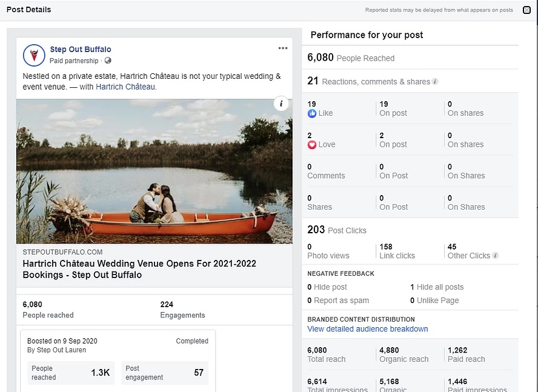Click the Reported stats may be delayed notice
Viewport: 538px width, 392px height.
coord(439,10)
